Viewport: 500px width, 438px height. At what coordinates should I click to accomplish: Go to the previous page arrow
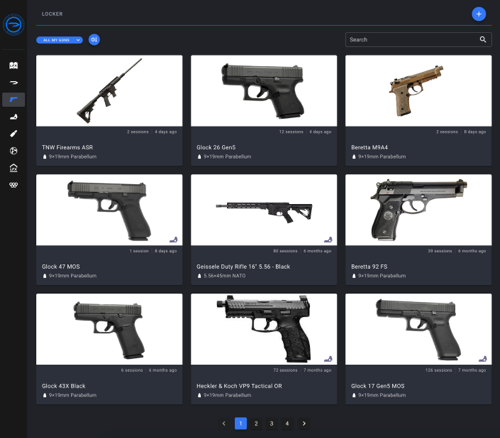coord(224,423)
